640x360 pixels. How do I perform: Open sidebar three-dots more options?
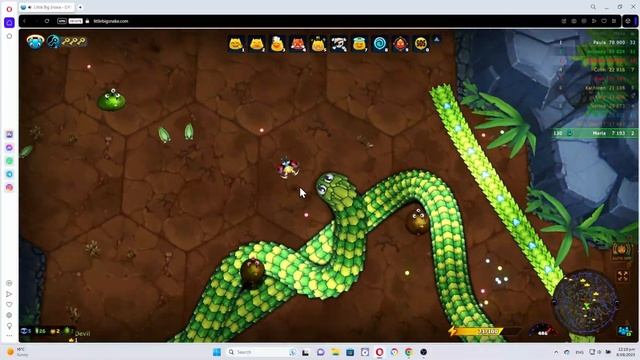pos(9,336)
